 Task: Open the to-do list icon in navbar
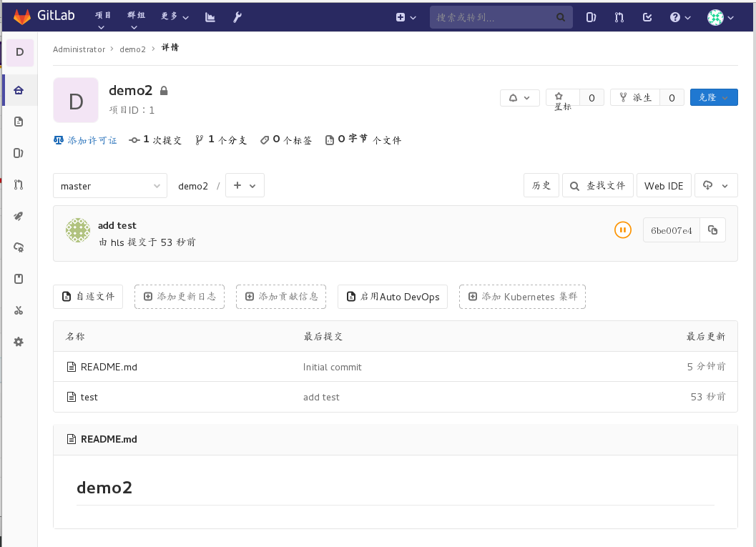click(x=647, y=17)
